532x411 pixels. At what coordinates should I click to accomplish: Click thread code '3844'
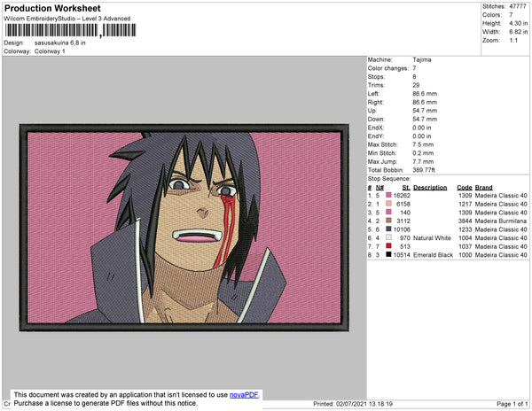(465, 221)
